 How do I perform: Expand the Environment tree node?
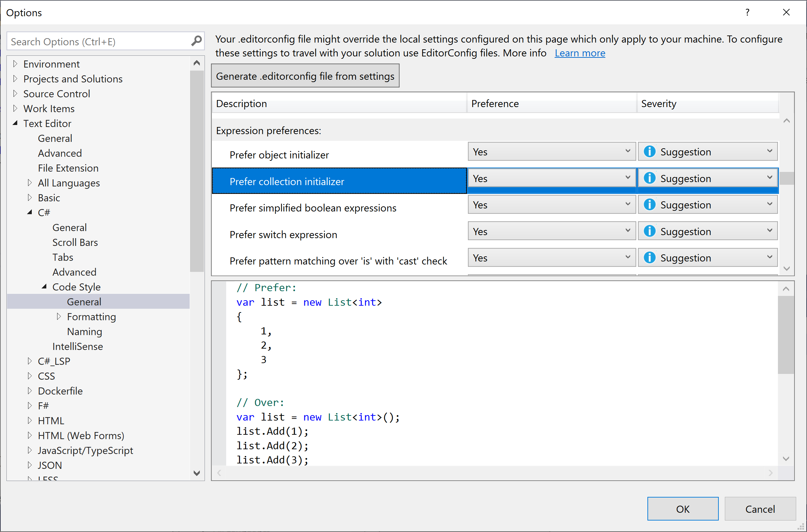pyautogui.click(x=15, y=64)
